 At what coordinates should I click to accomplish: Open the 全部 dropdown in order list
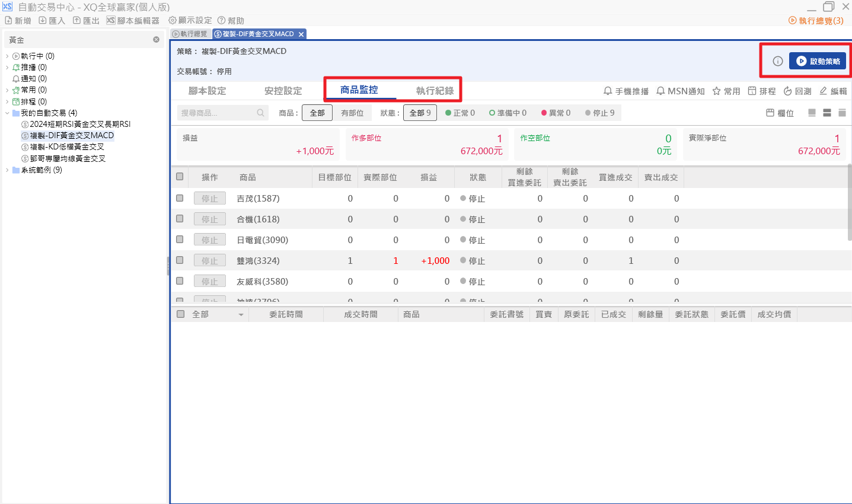(x=241, y=315)
